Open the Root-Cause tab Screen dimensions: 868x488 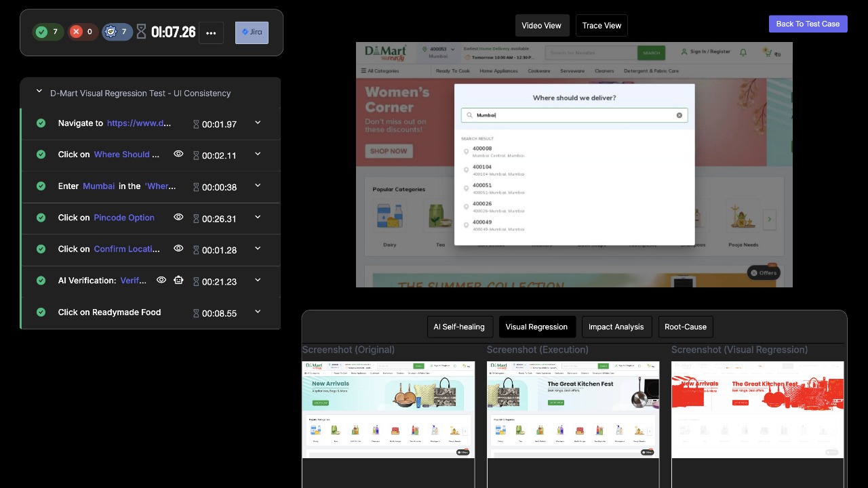685,327
